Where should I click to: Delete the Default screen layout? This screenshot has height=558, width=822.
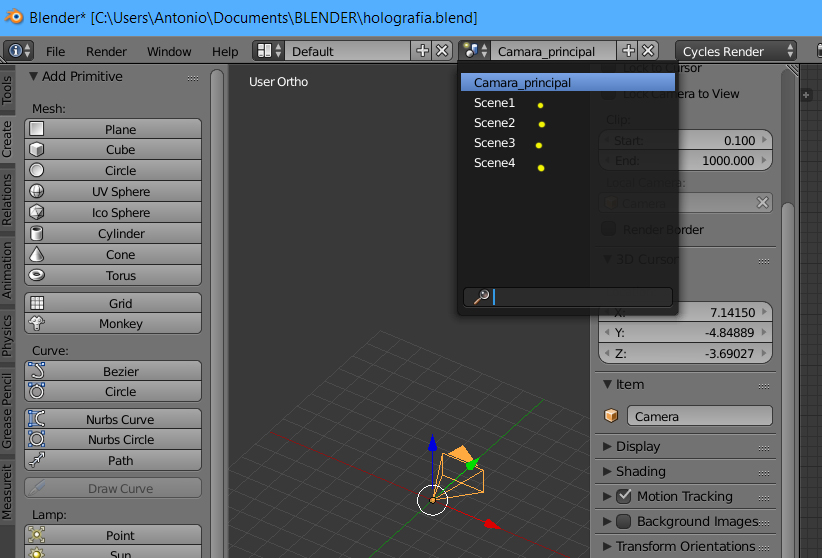pos(442,51)
